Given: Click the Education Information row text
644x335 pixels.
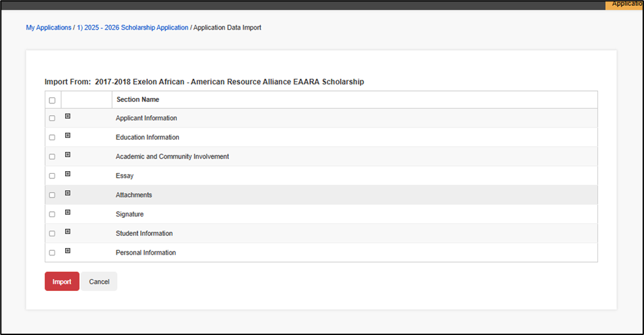Looking at the screenshot, I should coord(147,138).
